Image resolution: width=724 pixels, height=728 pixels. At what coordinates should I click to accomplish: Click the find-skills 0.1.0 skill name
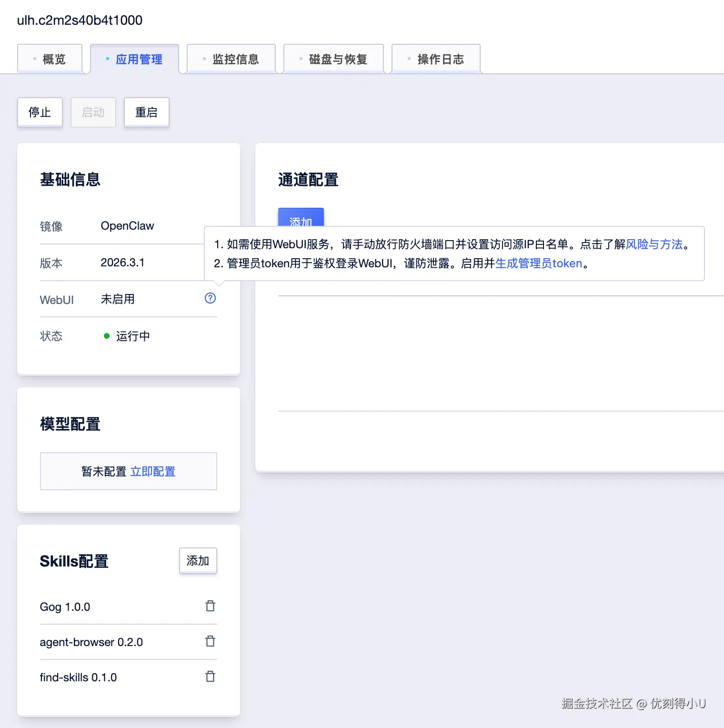pyautogui.click(x=79, y=677)
